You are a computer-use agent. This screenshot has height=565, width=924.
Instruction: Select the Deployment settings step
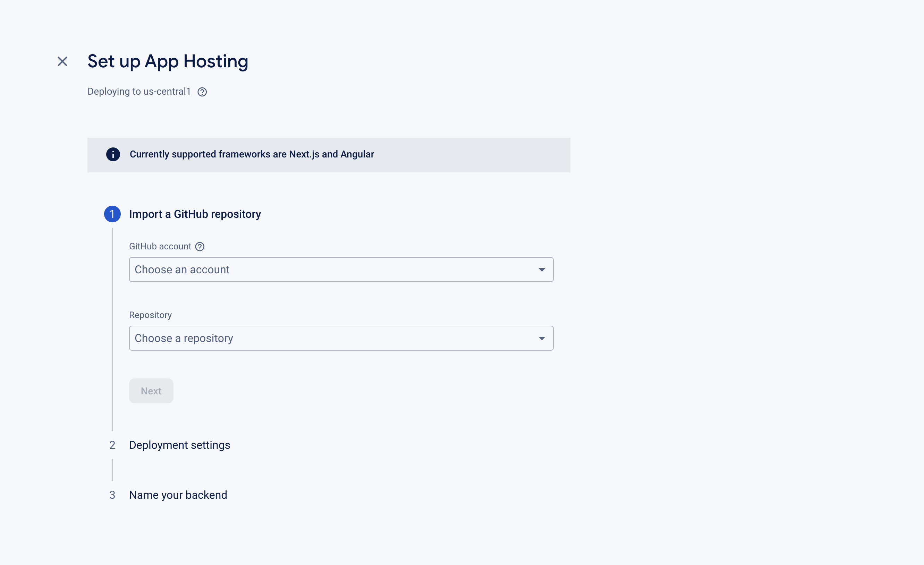tap(180, 445)
